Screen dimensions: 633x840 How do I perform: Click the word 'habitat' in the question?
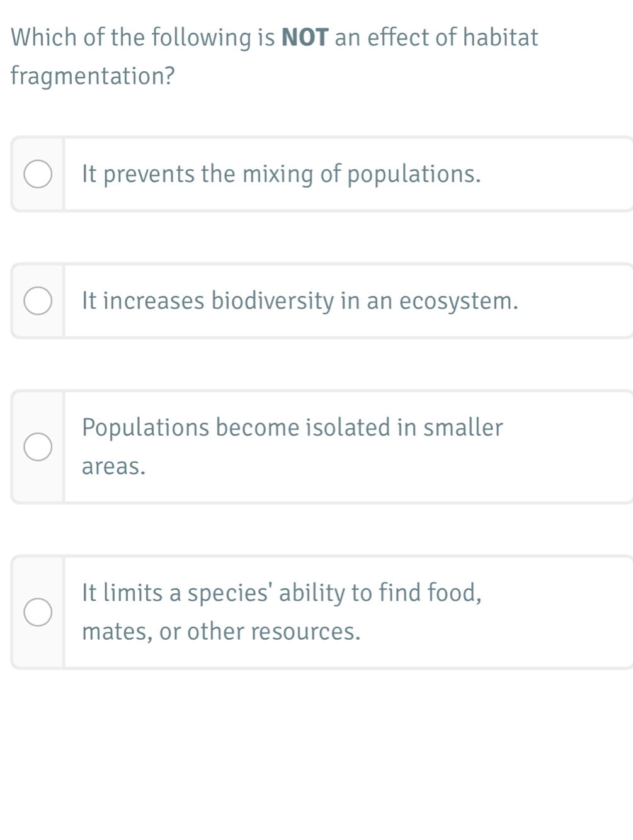[x=501, y=38]
